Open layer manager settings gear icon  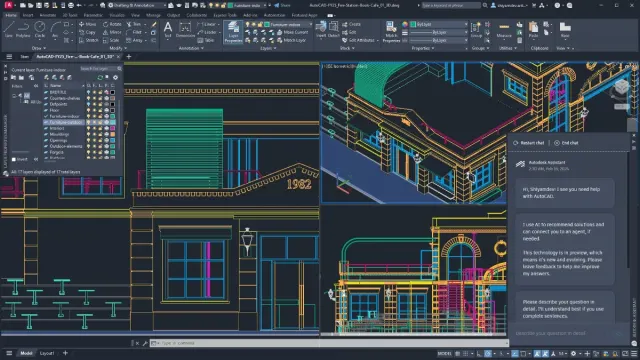(x=116, y=77)
